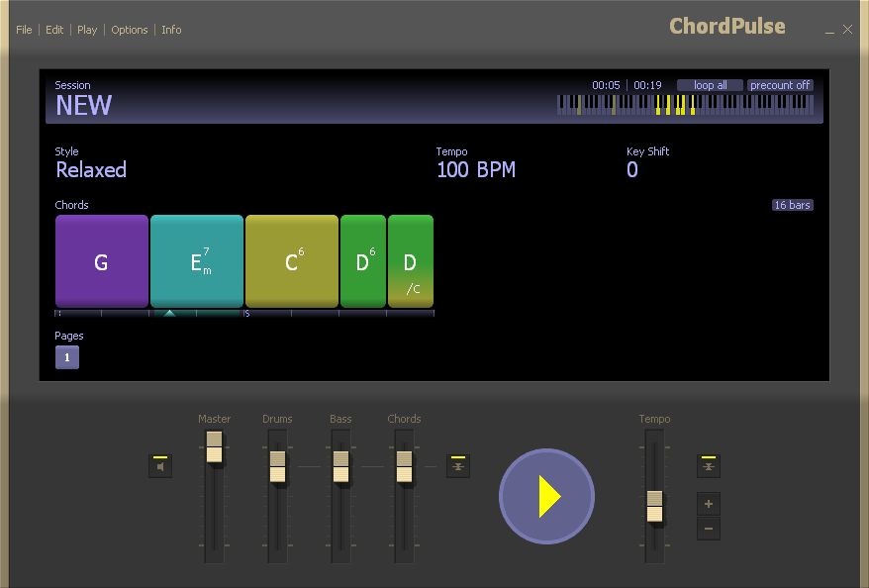Decrease tempo with the minus button

point(709,529)
